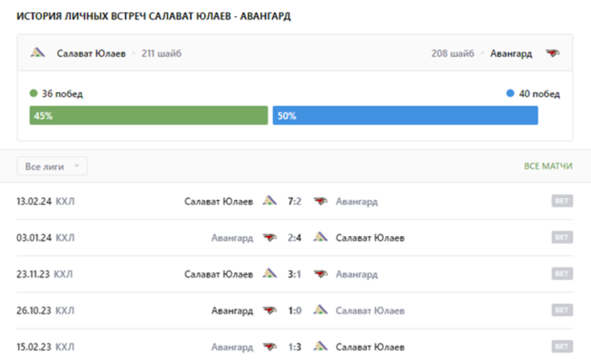Click Salavat Yulaev logo in 13.02.24 match
The image size is (591, 364).
[269, 201]
